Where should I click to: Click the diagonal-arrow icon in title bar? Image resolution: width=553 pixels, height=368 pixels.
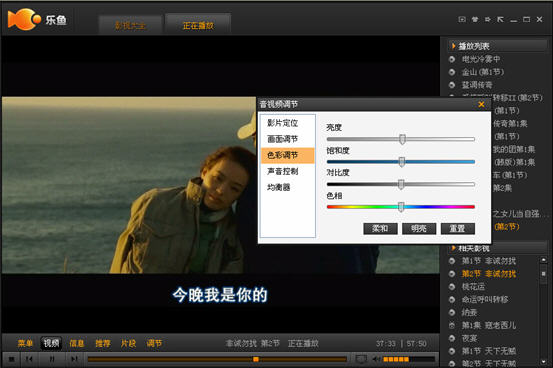[x=500, y=19]
